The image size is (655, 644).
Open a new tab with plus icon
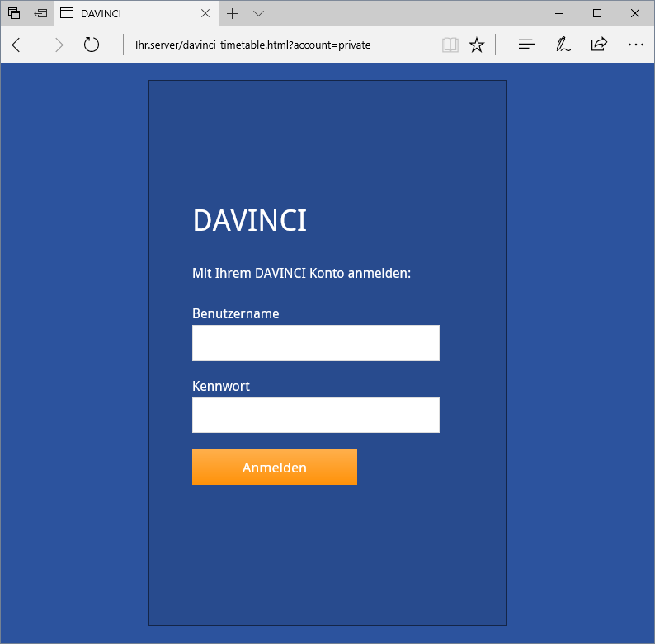233,13
